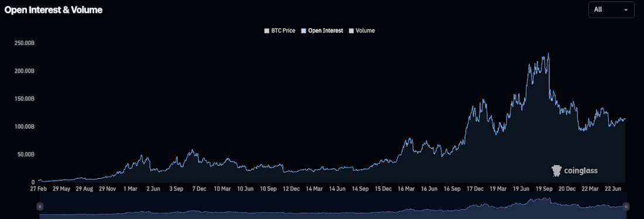Screen dimensions: 644x219
Task: Click the 100.00B axis label
Action: (x=25, y=126)
